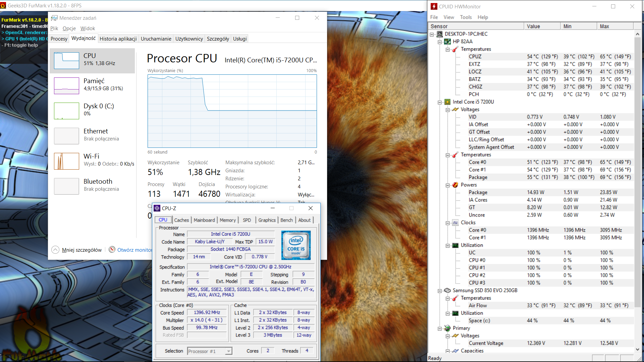Click the Task Manager icon in title bar
The width and height of the screenshot is (644, 362).
pyautogui.click(x=54, y=18)
